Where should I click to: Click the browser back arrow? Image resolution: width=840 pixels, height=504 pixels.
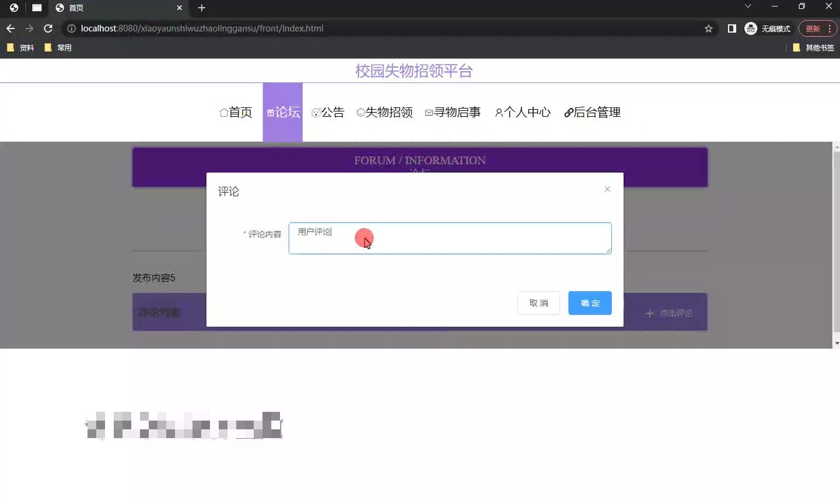click(x=10, y=28)
